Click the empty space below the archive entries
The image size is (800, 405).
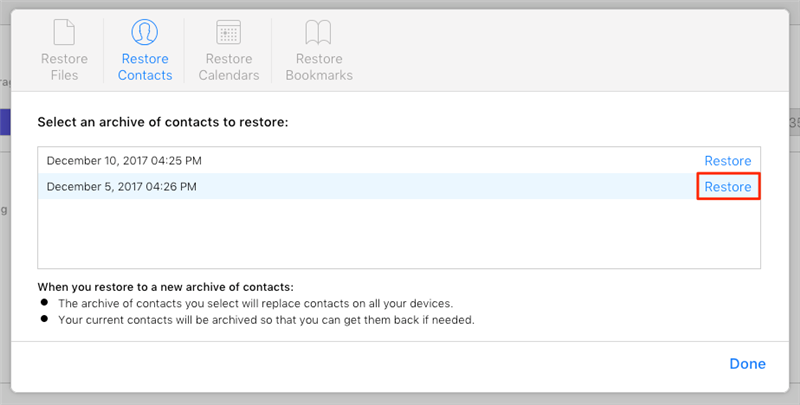[398, 233]
